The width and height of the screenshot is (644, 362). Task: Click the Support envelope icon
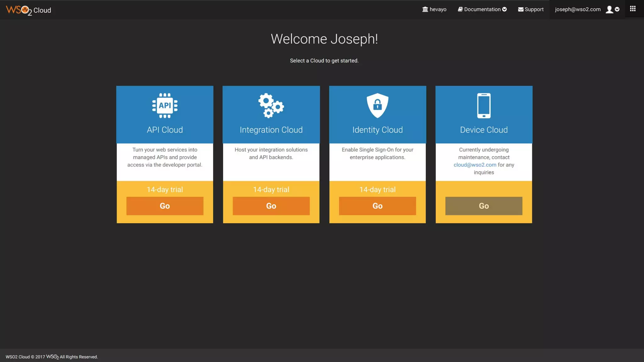[x=521, y=9]
